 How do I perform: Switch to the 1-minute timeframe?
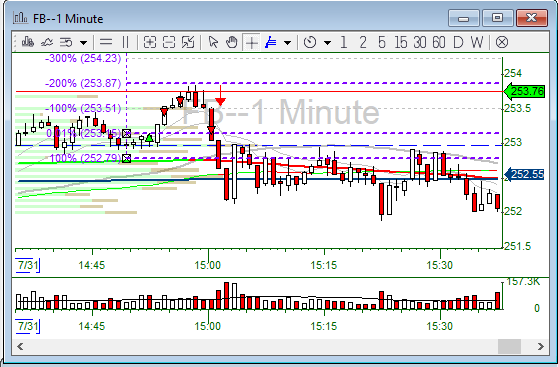coord(343,42)
